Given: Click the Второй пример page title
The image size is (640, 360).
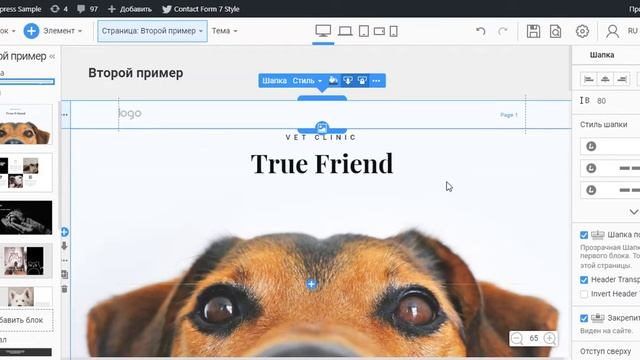Looking at the screenshot, I should point(136,73).
